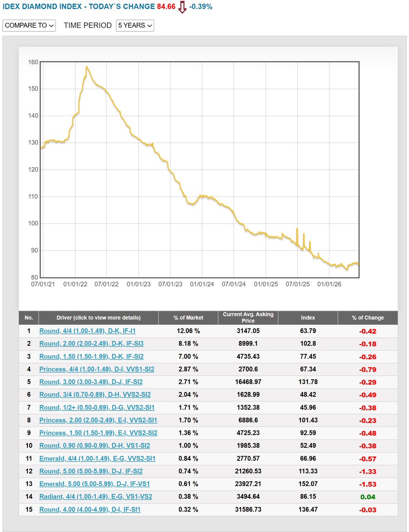Click the Index column header
This screenshot has width=409, height=532.
pyautogui.click(x=308, y=317)
